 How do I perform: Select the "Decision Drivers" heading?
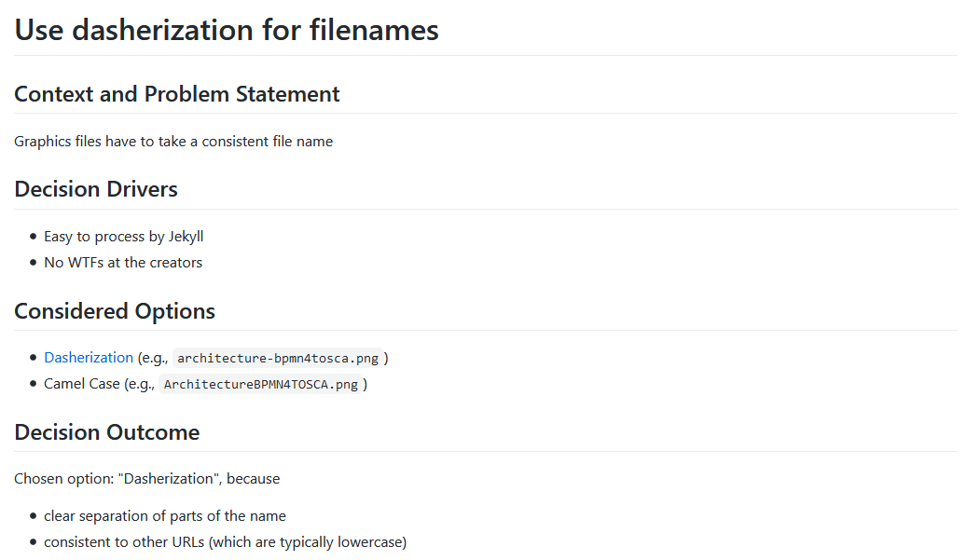[96, 189]
